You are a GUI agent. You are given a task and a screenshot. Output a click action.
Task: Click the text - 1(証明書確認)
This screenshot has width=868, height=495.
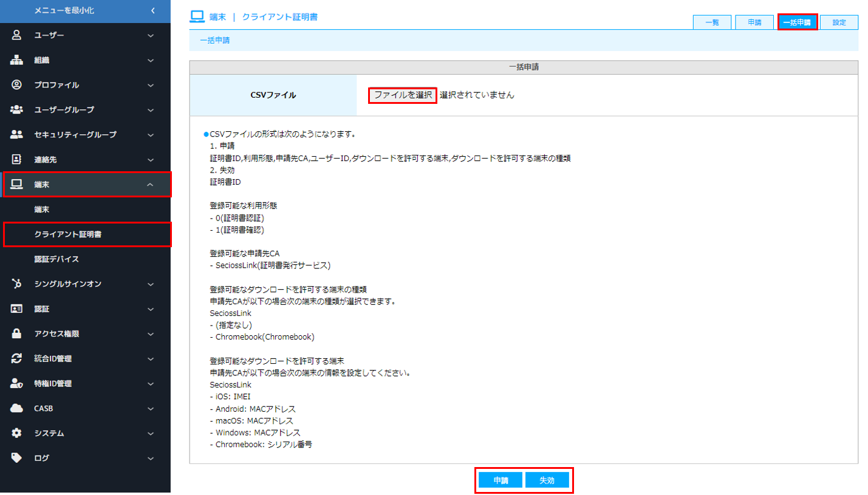tap(237, 230)
